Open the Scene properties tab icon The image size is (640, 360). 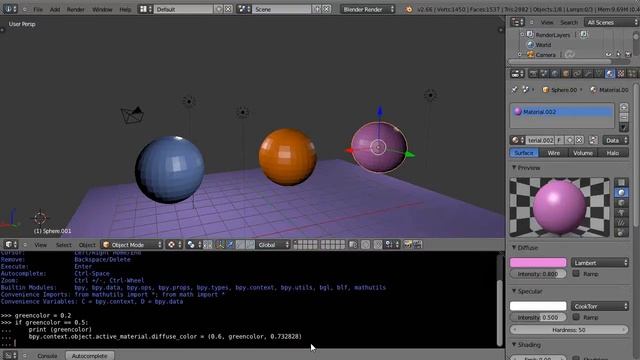pyautogui.click(x=544, y=73)
